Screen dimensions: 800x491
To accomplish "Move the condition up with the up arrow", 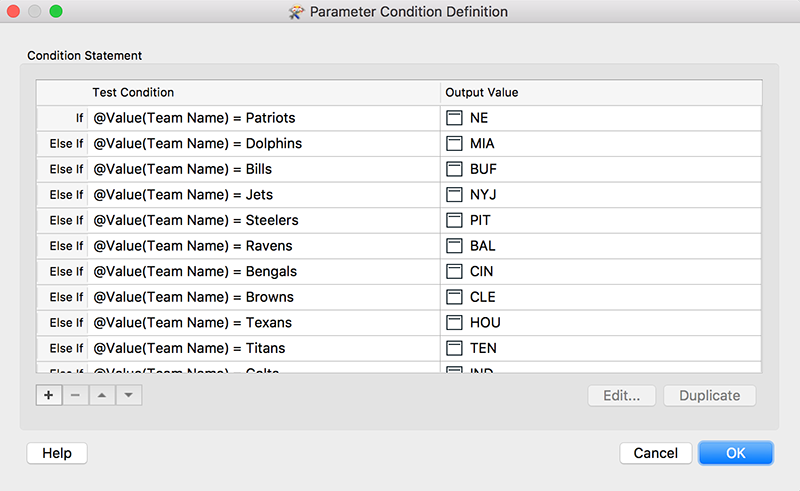I will [102, 395].
